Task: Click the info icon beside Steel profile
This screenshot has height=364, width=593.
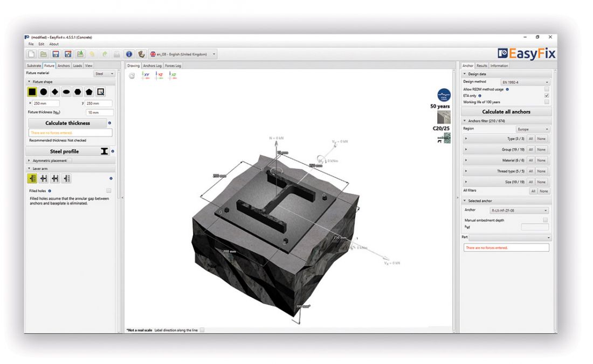Action: tap(113, 151)
